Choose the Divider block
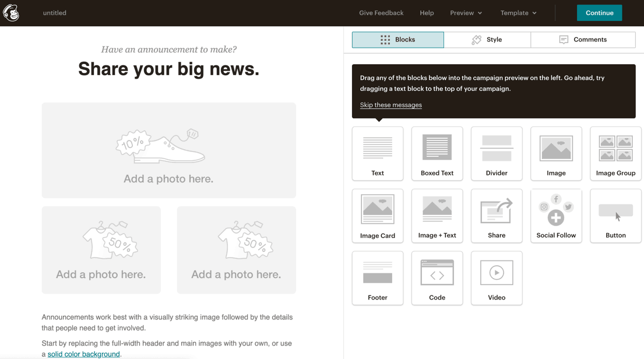Viewport: 644px width, 359px height. (497, 154)
